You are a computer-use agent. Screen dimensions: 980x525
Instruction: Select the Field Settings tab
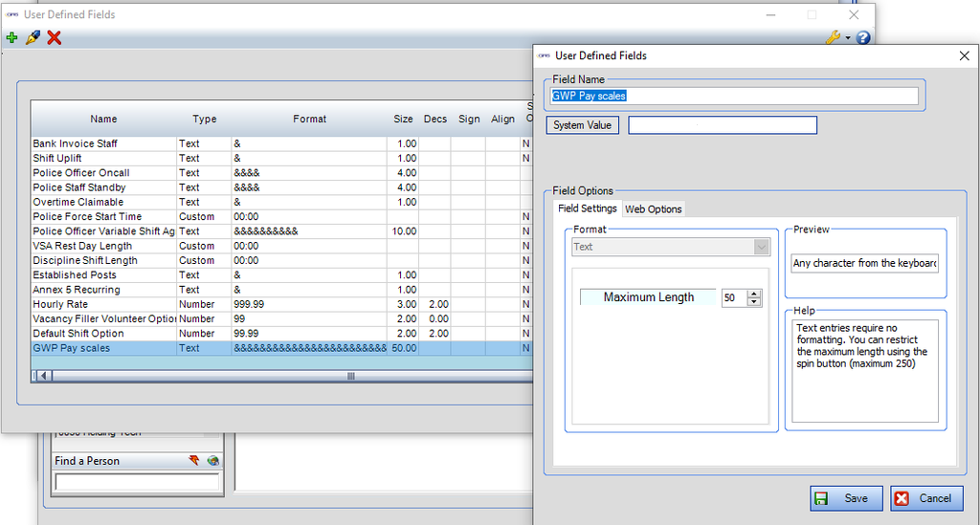pos(587,208)
